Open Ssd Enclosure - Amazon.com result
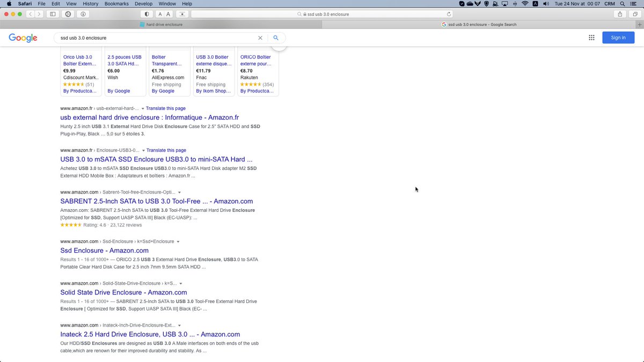 point(104,250)
